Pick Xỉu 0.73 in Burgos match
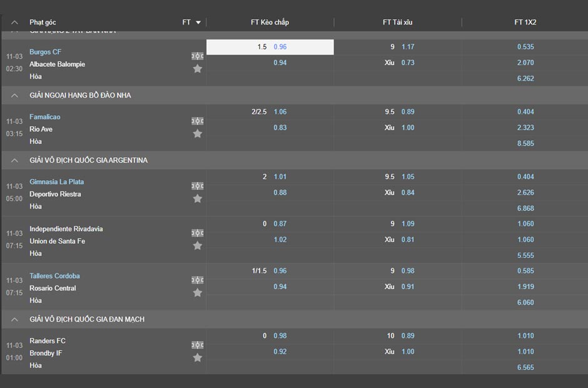This screenshot has height=388, width=588. pyautogui.click(x=408, y=63)
